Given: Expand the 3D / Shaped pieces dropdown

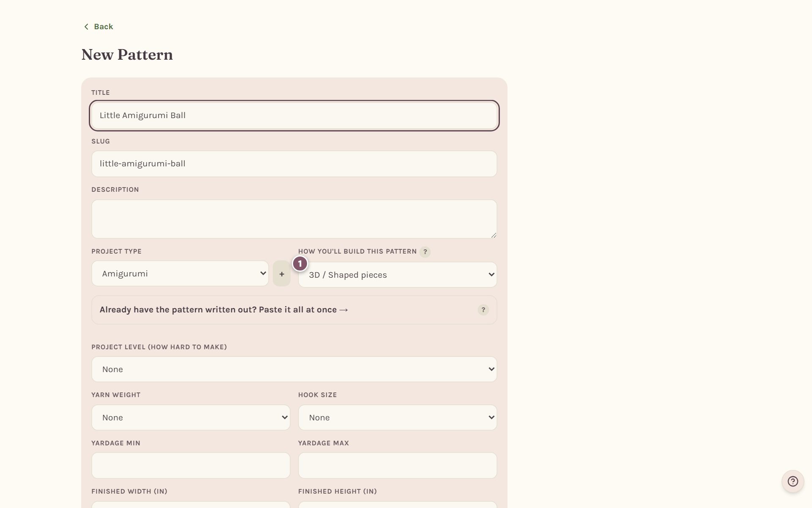Looking at the screenshot, I should [398, 275].
